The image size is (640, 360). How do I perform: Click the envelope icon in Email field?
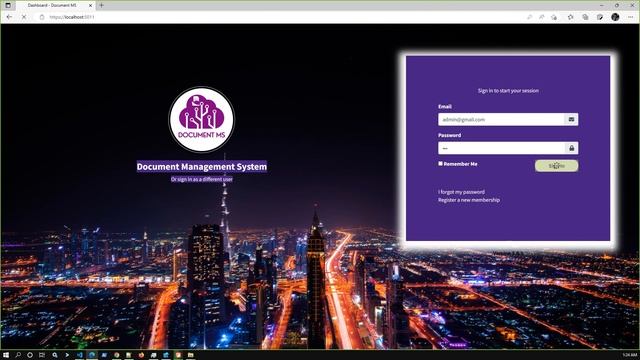pos(571,120)
